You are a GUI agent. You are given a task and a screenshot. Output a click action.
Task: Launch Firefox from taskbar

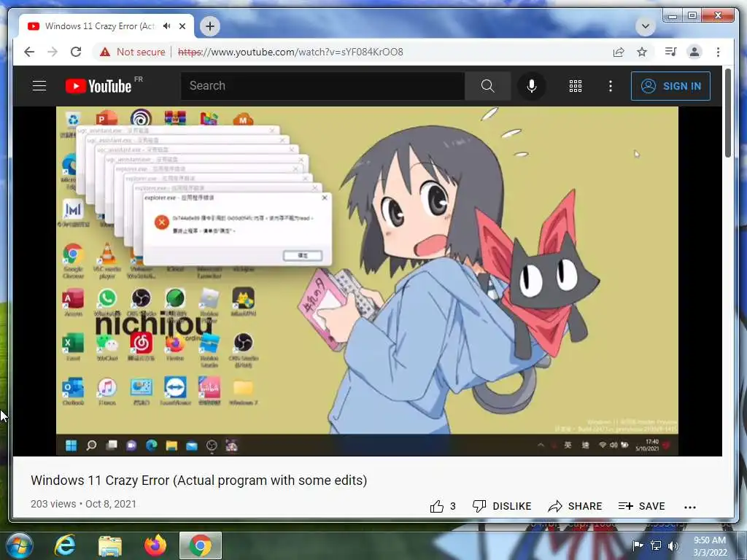[x=155, y=545]
